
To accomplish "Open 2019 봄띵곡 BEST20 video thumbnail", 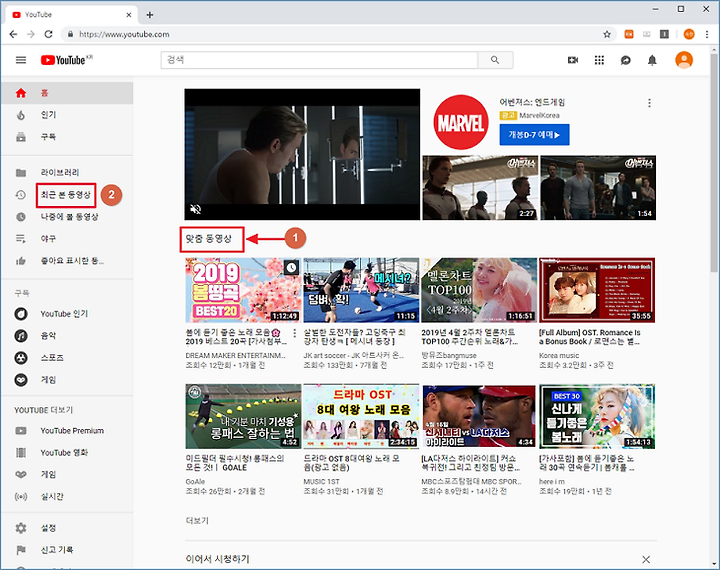I will (x=243, y=290).
